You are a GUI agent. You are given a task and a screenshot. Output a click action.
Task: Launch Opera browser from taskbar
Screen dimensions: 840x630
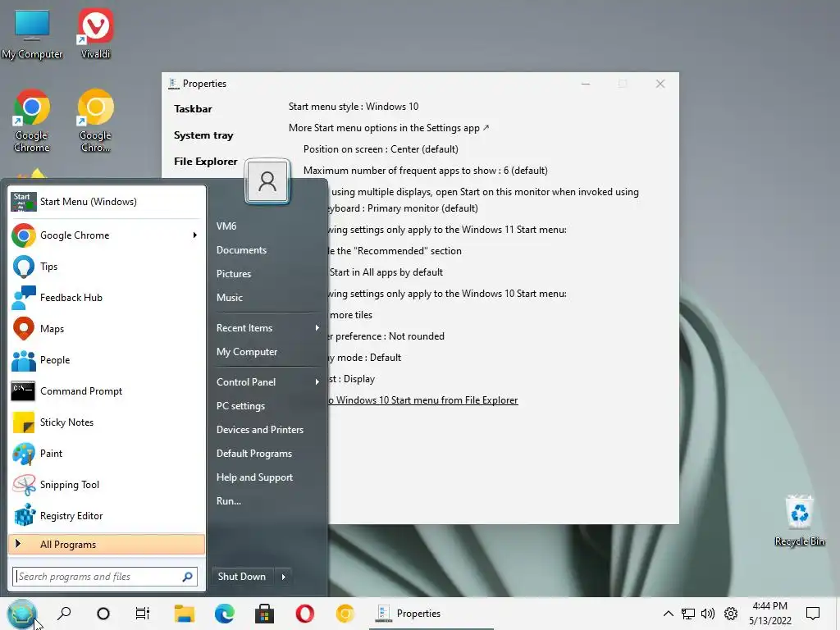click(304, 614)
